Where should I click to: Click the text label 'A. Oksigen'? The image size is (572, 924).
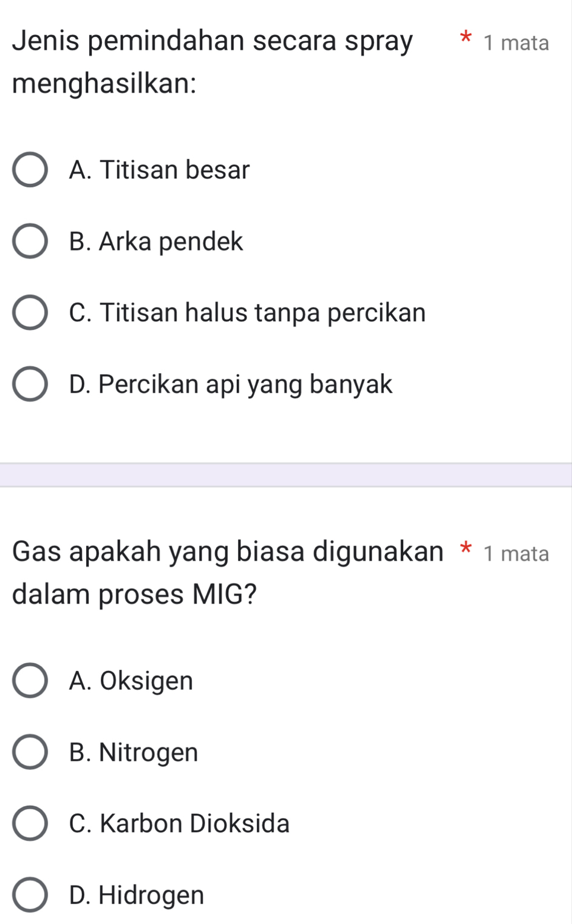131,681
